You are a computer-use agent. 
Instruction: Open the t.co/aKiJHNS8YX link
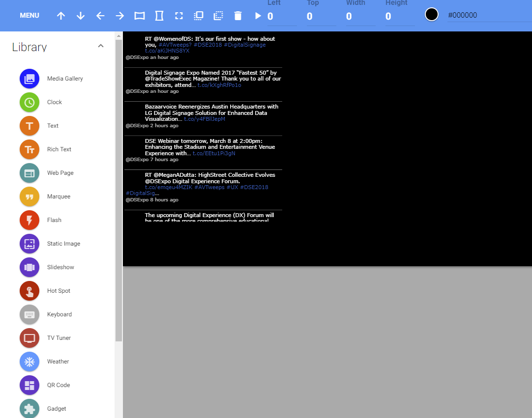(x=167, y=51)
